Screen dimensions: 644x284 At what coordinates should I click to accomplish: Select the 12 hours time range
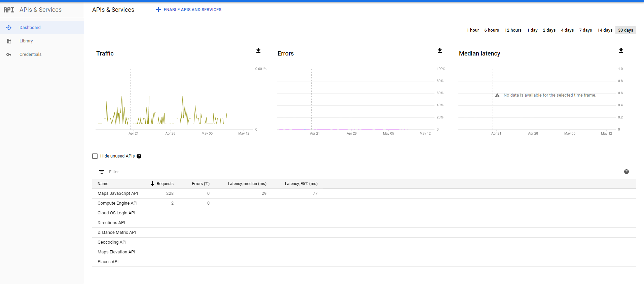pos(513,30)
